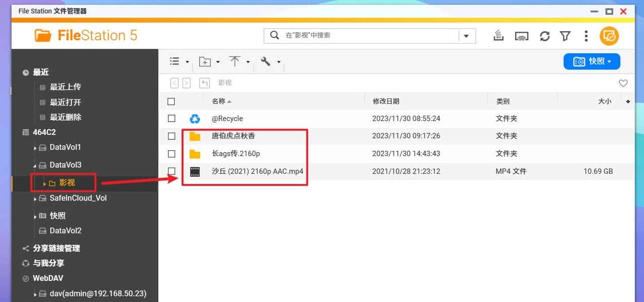Open the network media streaming icon

coord(521,36)
